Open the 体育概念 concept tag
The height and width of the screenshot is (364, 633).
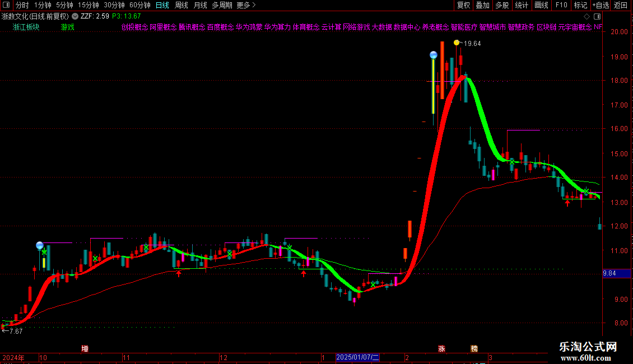pos(306,27)
